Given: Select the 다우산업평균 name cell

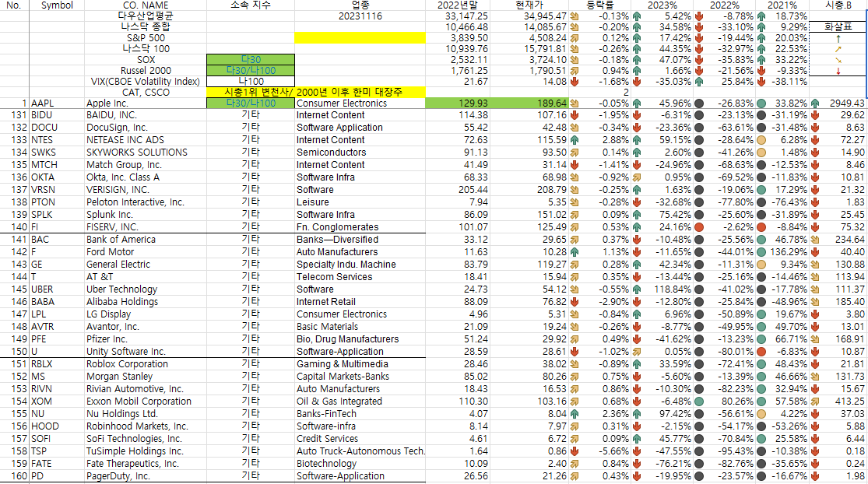Looking at the screenshot, I should [146, 16].
